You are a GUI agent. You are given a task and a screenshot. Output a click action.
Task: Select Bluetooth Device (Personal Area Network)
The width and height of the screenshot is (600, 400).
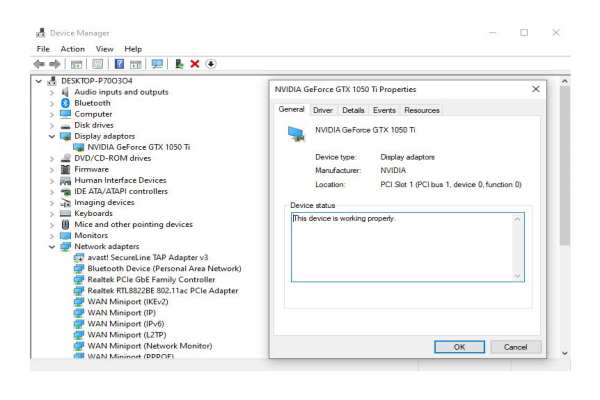pyautogui.click(x=164, y=268)
